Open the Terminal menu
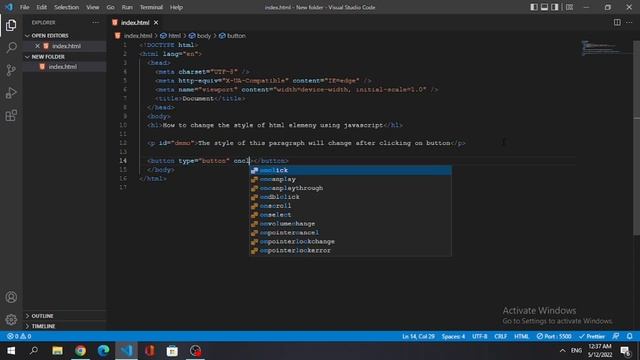The image size is (640, 360). tap(151, 7)
